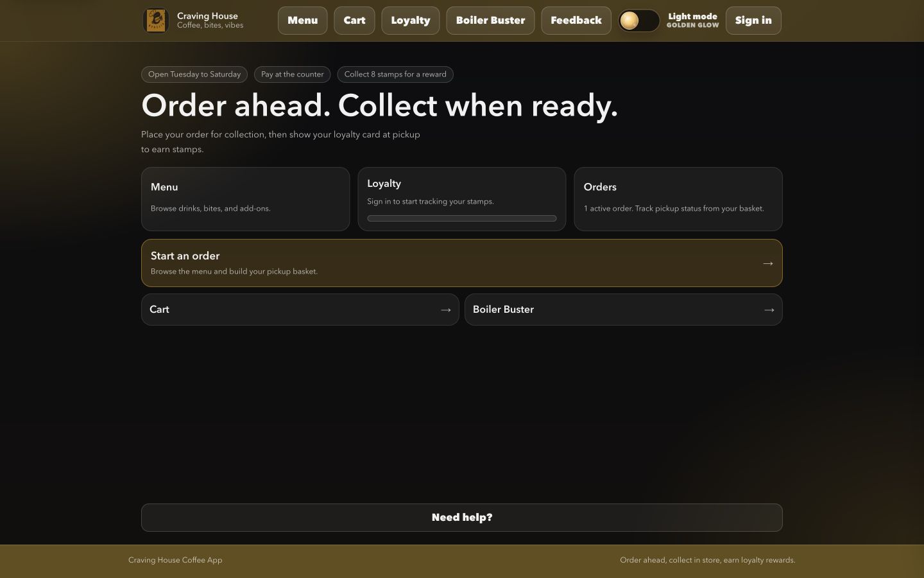Open the Cart link row
The image size is (924, 578).
point(300,310)
